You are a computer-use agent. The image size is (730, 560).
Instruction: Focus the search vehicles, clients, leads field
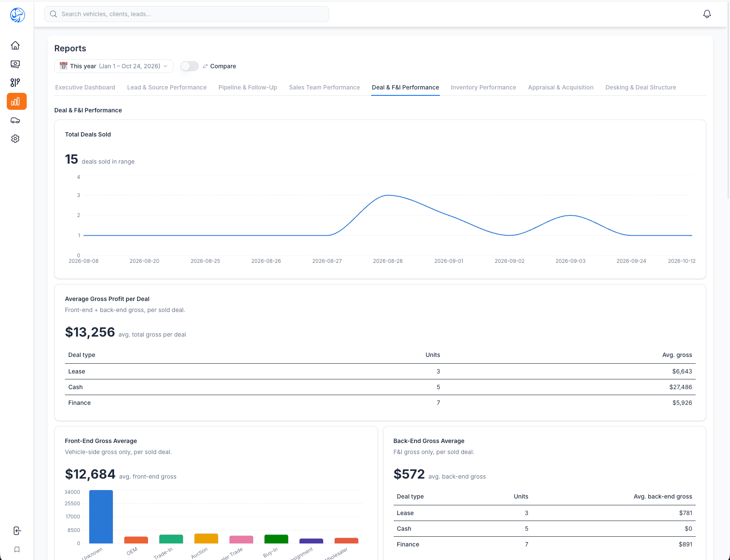coord(187,14)
